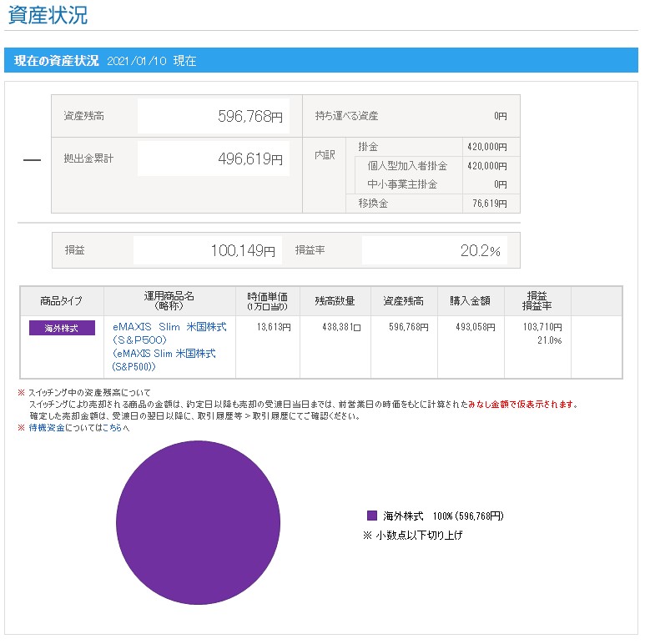
Task: Click the 個人型加入者掛金 row label
Action: click(x=407, y=166)
